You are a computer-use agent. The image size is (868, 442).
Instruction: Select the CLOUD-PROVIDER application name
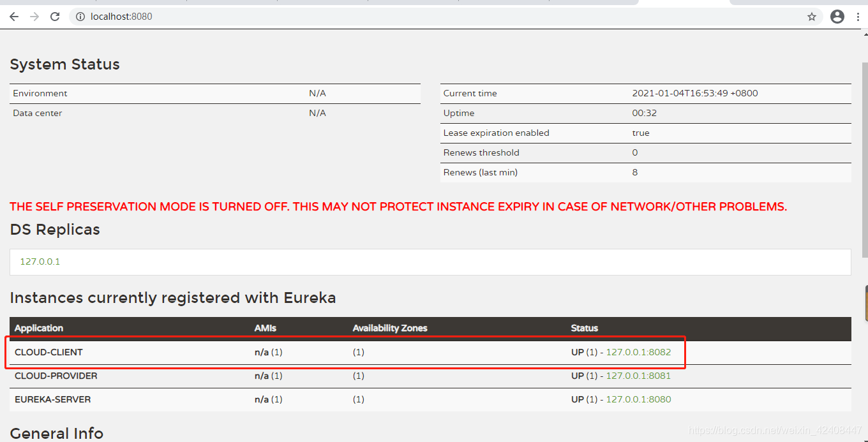coord(56,376)
